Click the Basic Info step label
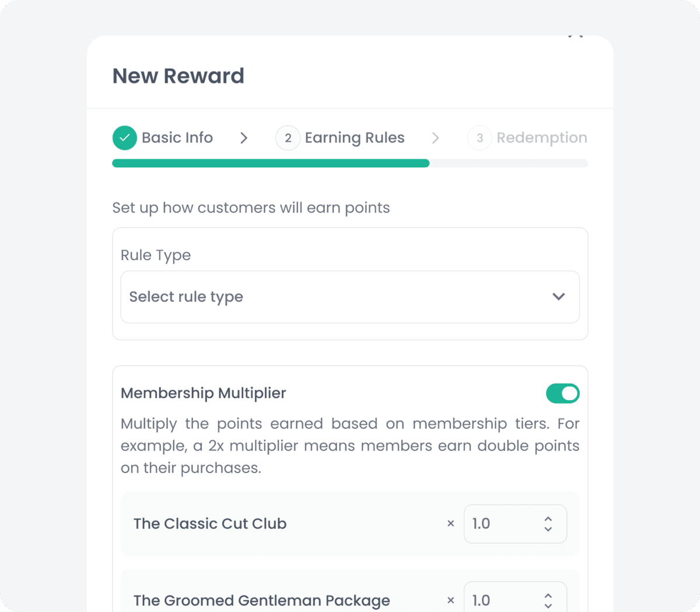The height and width of the screenshot is (612, 700). click(177, 138)
